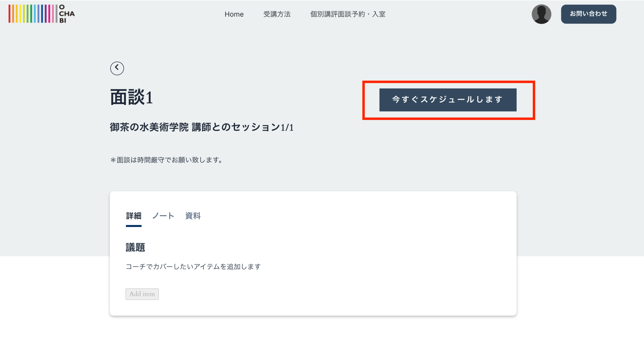Switch to the 資料 tab

pyautogui.click(x=193, y=216)
